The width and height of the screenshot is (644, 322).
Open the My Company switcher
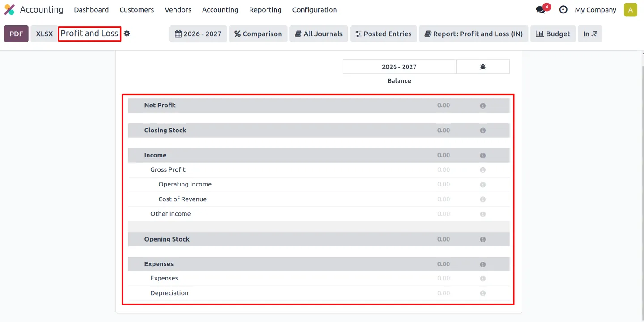coord(595,9)
